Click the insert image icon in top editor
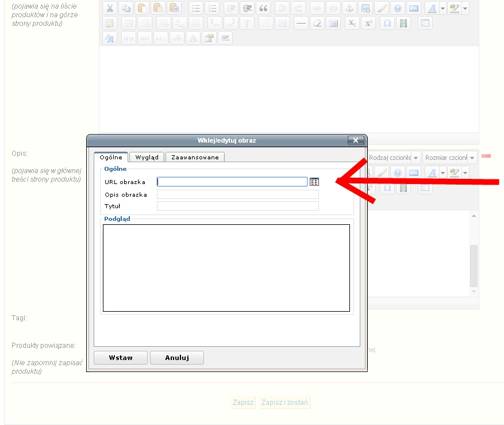The image size is (504, 425). tap(366, 8)
